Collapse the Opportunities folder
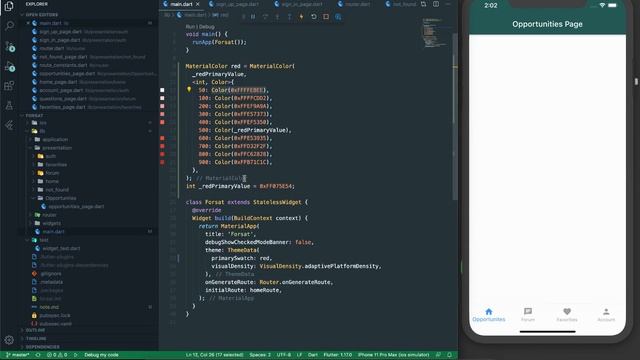 [x=60, y=198]
